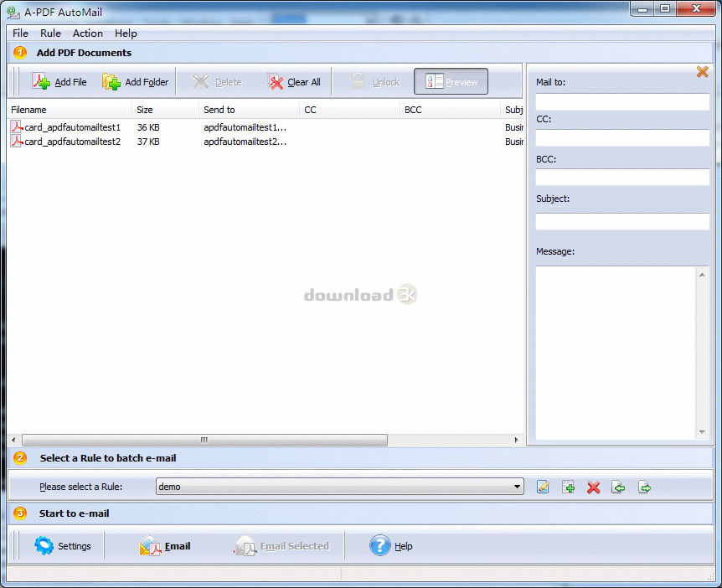722x588 pixels.
Task: Open the rule selection dropdown showing demo
Action: click(340, 487)
